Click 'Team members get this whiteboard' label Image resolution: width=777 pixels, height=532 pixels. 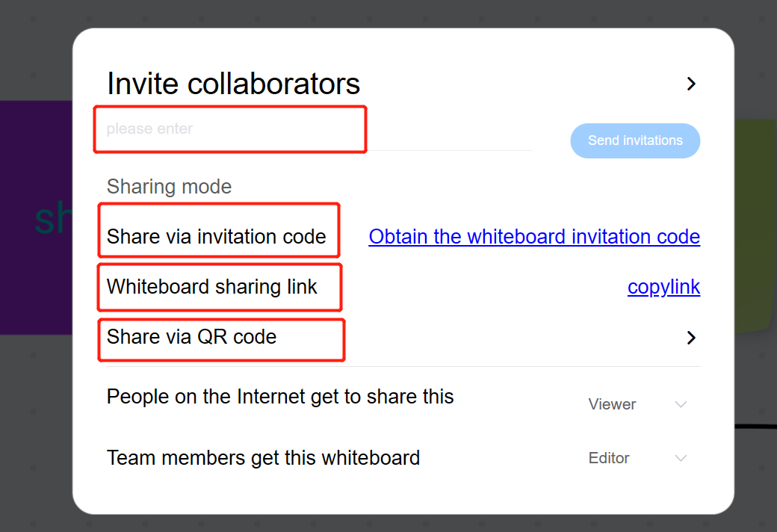(x=263, y=457)
